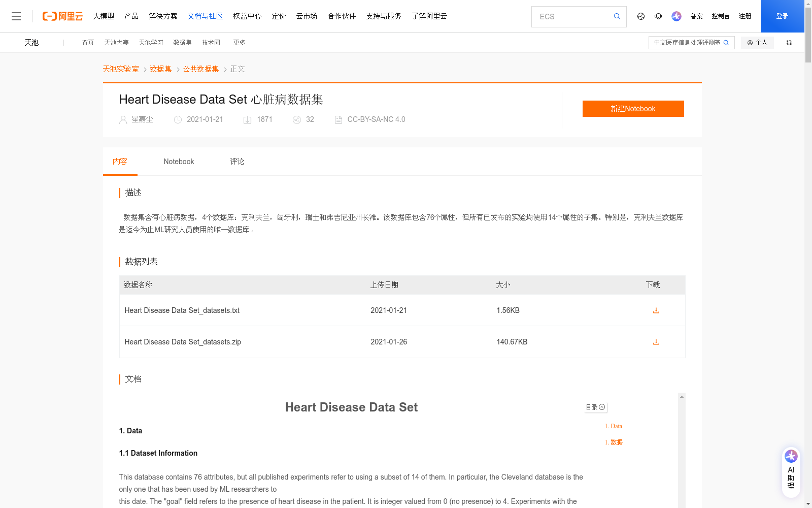Switch to the 内容 tab
This screenshot has height=508, width=812.
coord(120,162)
